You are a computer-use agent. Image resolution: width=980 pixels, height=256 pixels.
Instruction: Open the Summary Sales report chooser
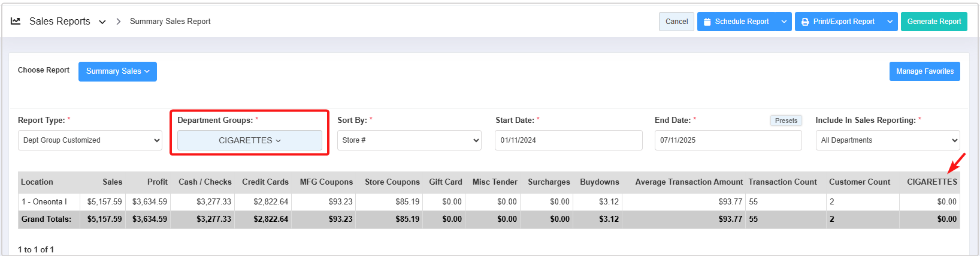pos(117,71)
